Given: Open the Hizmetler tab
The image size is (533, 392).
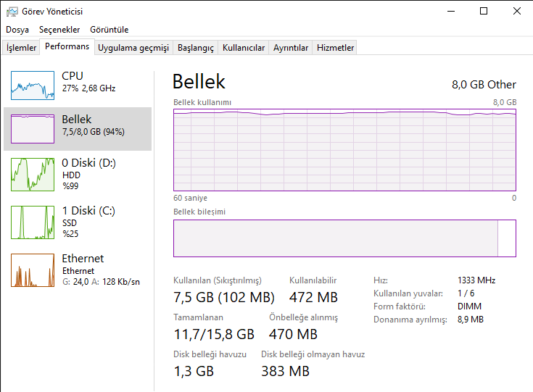Looking at the screenshot, I should coord(336,48).
